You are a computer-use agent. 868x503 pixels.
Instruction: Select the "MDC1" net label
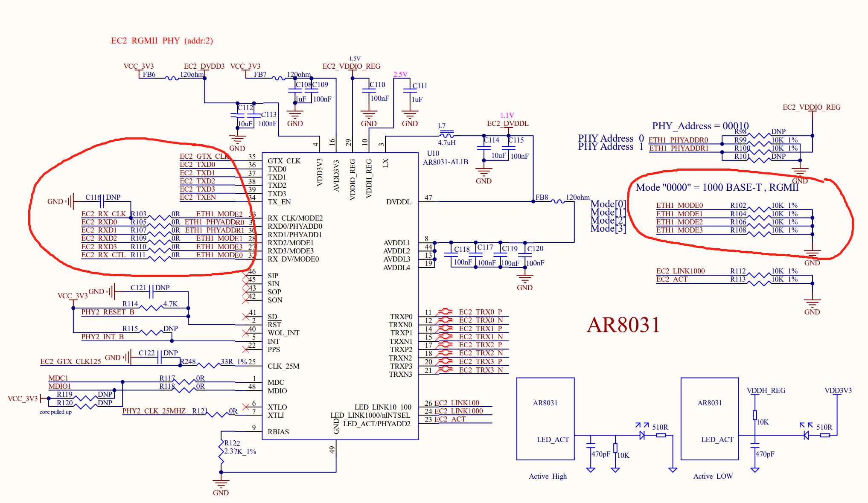pyautogui.click(x=58, y=378)
